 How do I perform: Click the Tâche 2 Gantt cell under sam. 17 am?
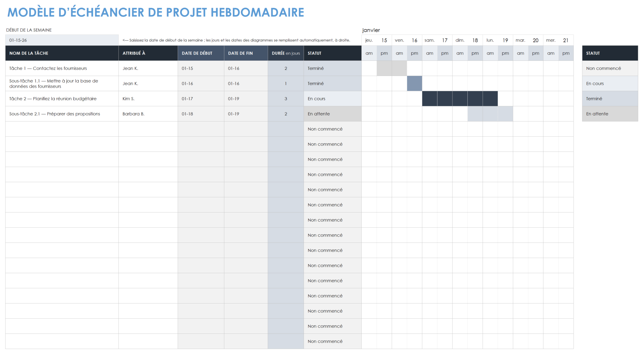430,99
